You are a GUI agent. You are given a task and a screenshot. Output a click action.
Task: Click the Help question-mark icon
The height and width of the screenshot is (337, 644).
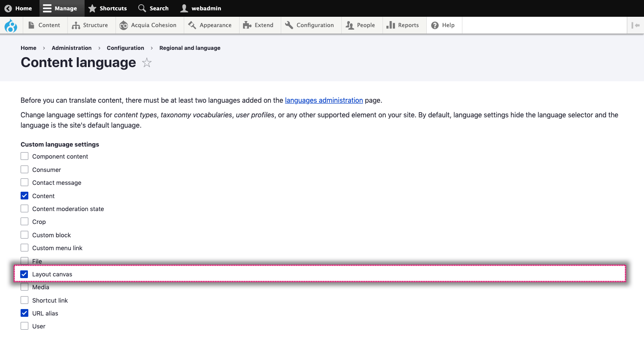pyautogui.click(x=435, y=25)
